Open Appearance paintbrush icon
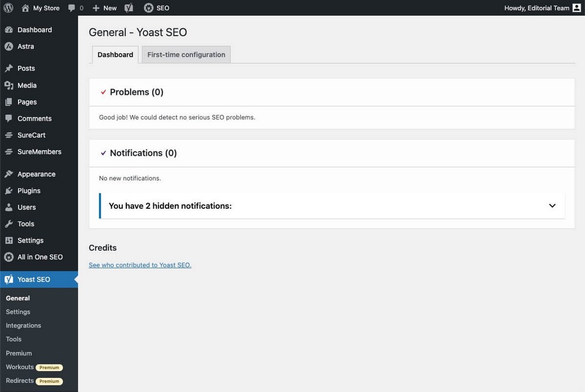The image size is (585, 392). coord(9,174)
